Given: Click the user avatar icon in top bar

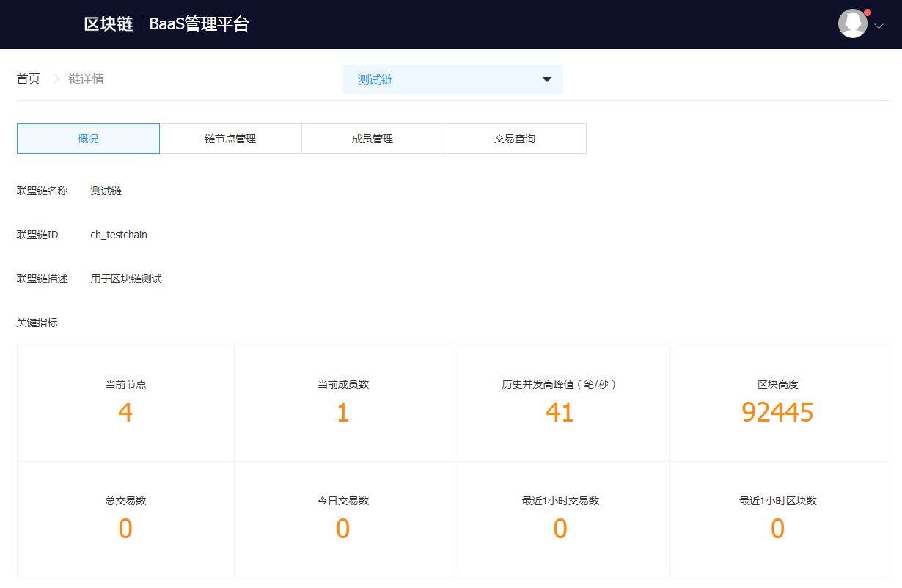Looking at the screenshot, I should pyautogui.click(x=852, y=23).
